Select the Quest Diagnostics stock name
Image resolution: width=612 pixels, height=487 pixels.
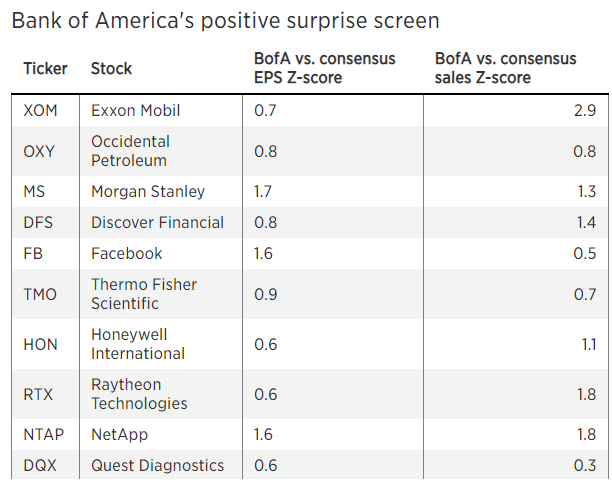coord(157,466)
